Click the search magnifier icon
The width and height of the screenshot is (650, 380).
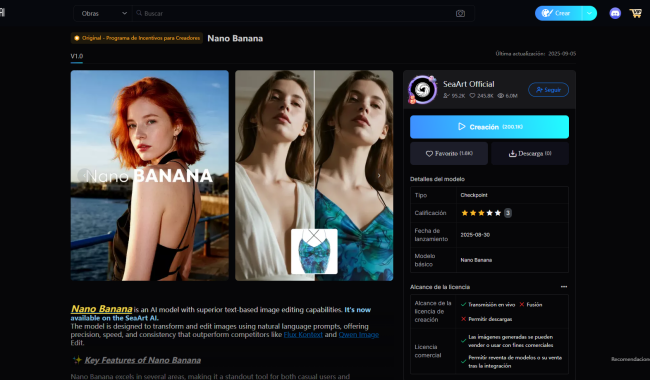point(139,13)
